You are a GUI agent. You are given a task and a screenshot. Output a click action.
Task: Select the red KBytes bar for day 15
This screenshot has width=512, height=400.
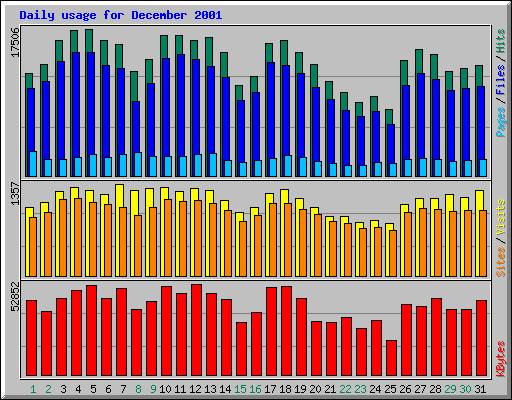pos(241,349)
